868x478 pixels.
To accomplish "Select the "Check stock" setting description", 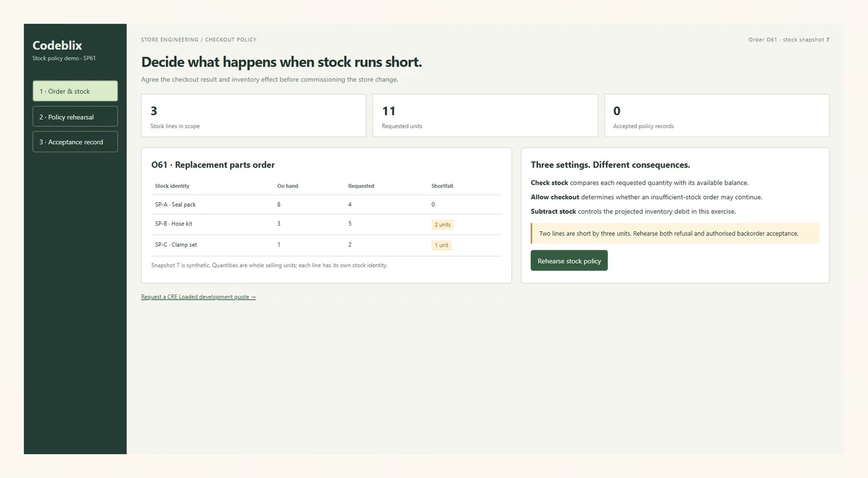I will point(639,183).
